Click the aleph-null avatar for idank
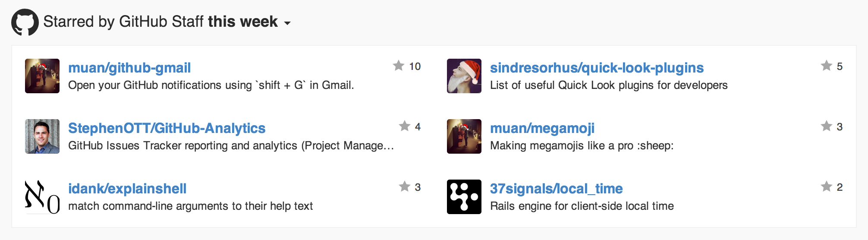The height and width of the screenshot is (240, 868). [42, 197]
